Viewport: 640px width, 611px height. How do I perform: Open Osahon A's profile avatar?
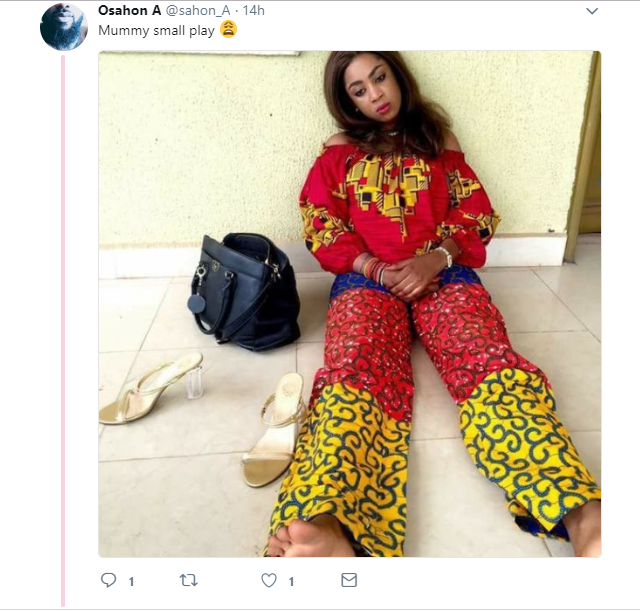[x=63, y=27]
